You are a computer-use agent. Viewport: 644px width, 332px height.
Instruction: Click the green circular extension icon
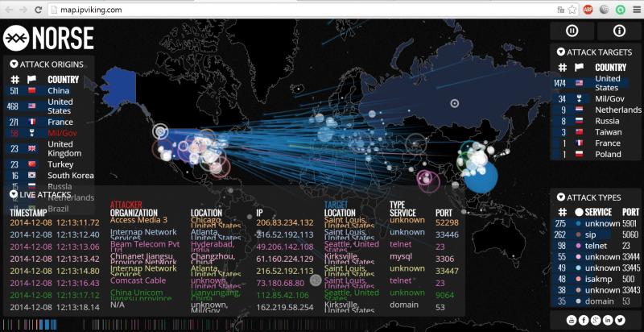[x=620, y=10]
